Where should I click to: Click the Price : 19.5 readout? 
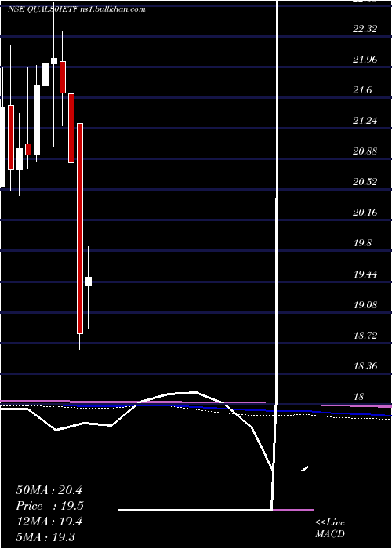click(49, 506)
